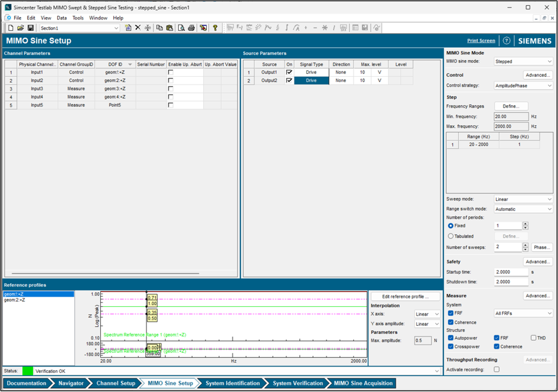Click the Save floppy disk toolbar icon
Viewport: 558px width, 392px height.
31,28
